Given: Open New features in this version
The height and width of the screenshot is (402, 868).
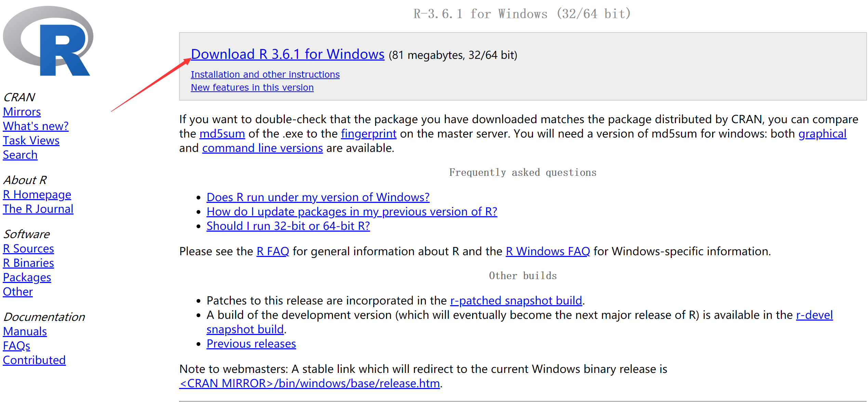Looking at the screenshot, I should [x=252, y=87].
